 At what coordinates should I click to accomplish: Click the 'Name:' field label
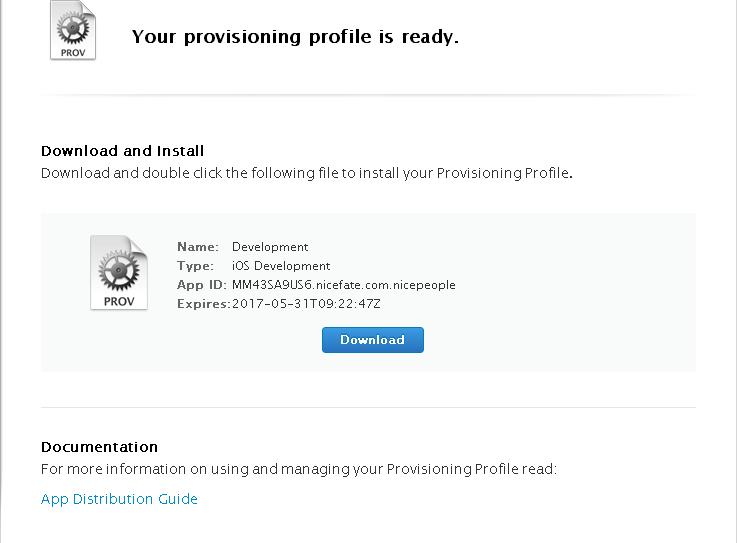[197, 247]
